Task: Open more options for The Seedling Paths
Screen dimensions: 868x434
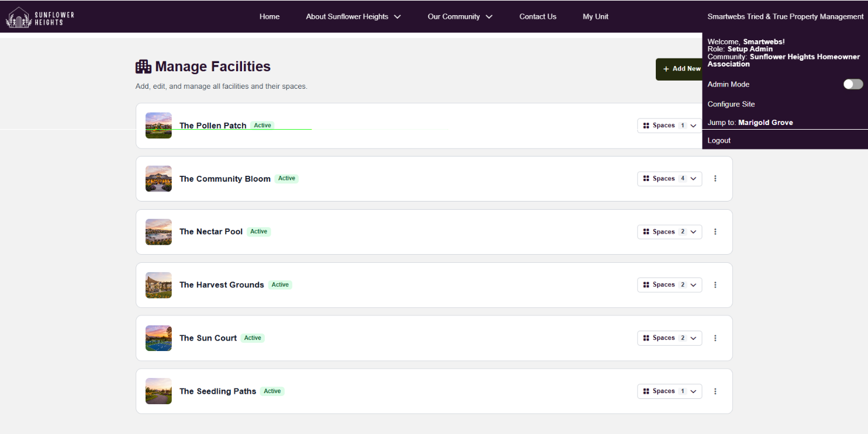Action: (x=715, y=391)
